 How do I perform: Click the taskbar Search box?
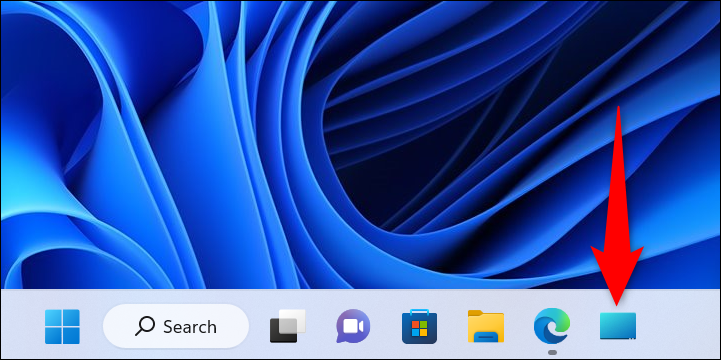176,326
